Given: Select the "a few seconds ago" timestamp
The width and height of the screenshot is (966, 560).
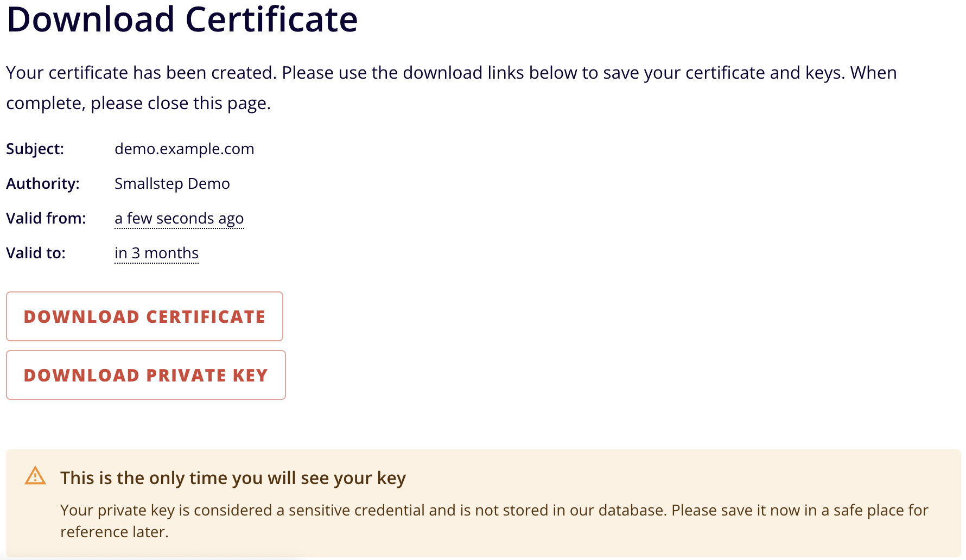Looking at the screenshot, I should [x=179, y=218].
